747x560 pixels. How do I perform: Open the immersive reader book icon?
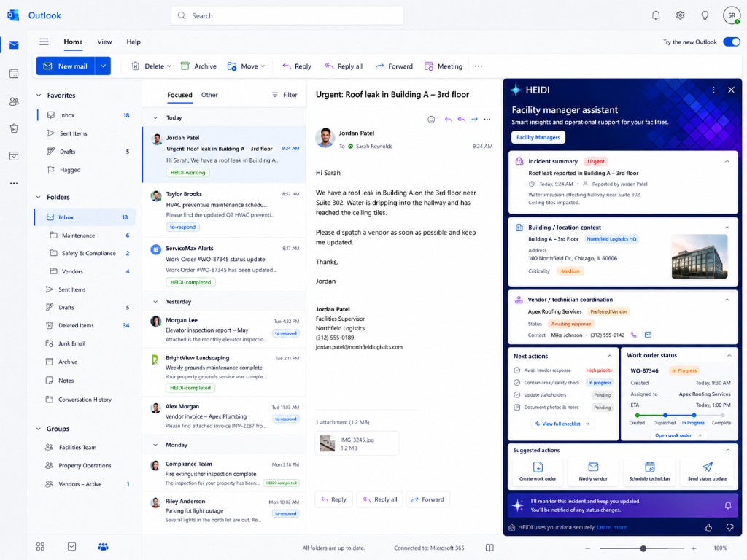coord(489,548)
